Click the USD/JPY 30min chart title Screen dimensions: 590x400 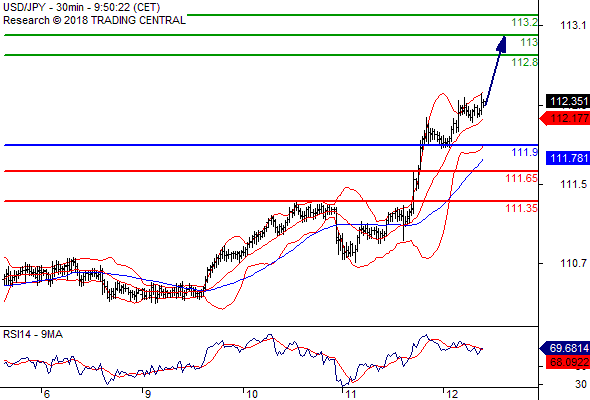click(81, 7)
